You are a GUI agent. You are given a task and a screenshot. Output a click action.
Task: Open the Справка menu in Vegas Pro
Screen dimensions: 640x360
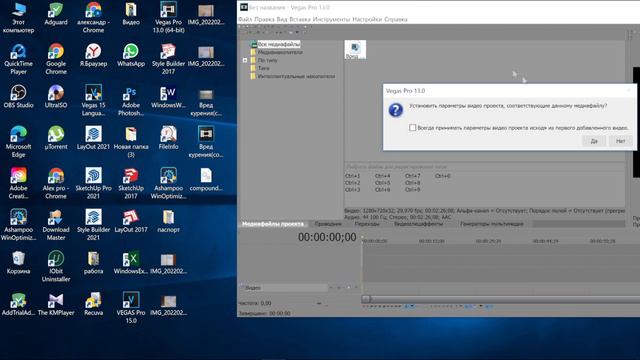click(x=396, y=19)
